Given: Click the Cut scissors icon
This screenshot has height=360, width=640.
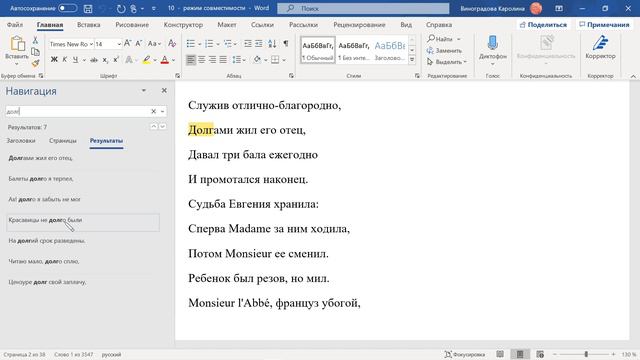Looking at the screenshot, I should [35, 40].
